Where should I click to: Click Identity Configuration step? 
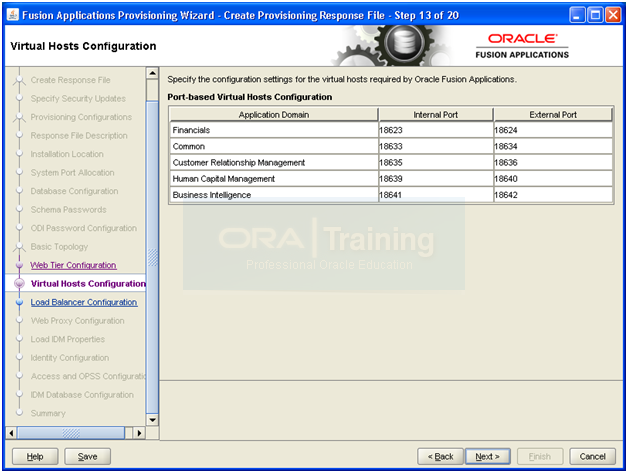click(x=70, y=358)
